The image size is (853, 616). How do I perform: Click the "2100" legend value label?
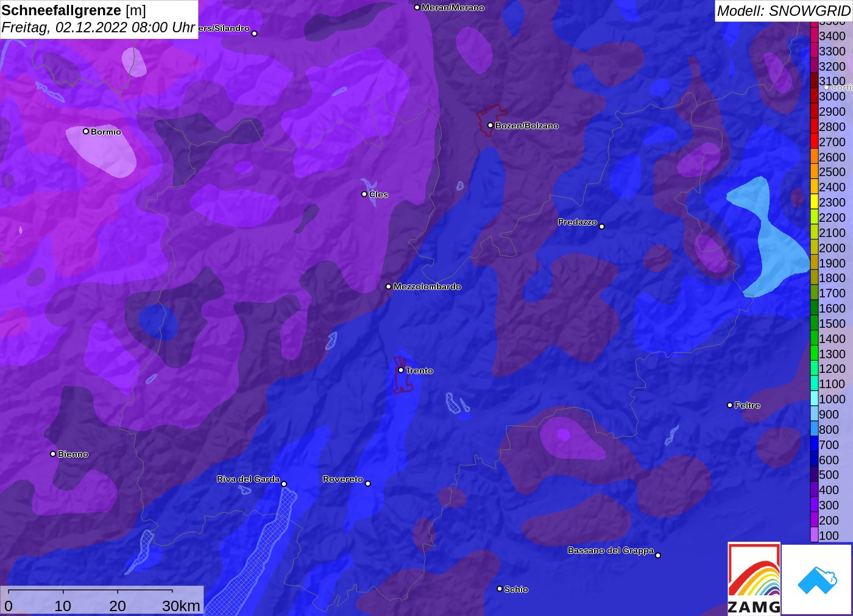click(x=832, y=233)
